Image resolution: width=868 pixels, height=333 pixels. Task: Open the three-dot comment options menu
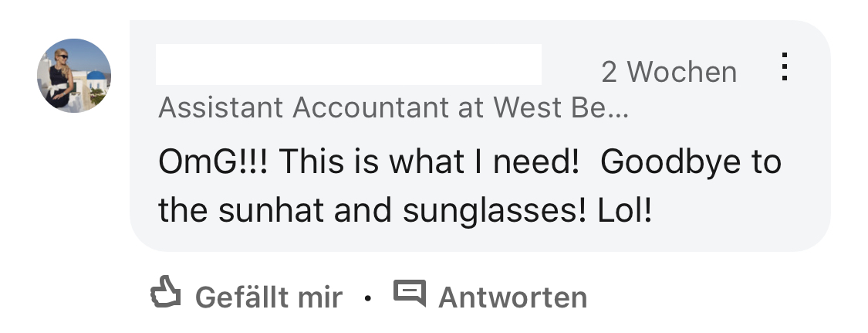pyautogui.click(x=784, y=68)
